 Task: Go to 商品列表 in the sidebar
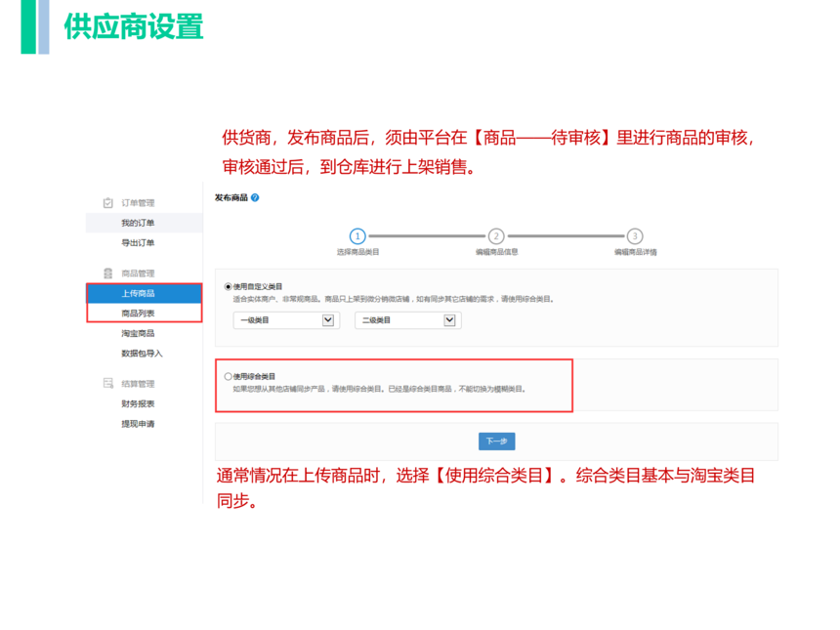point(138,314)
